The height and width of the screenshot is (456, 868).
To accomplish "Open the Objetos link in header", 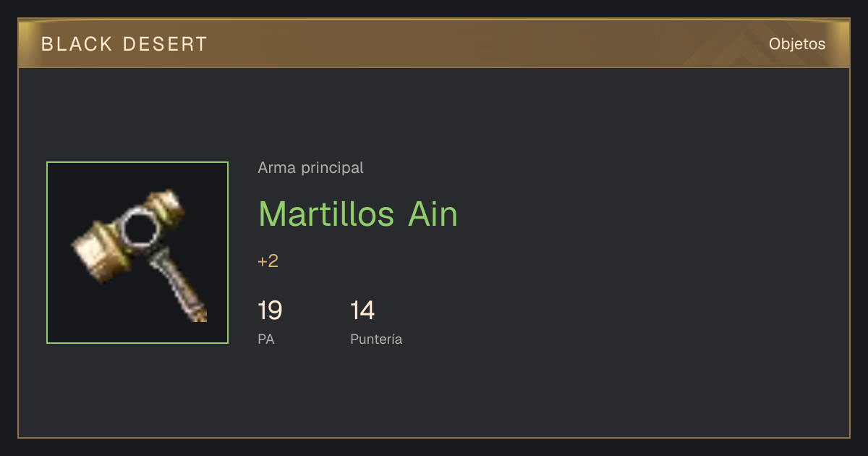I will (x=797, y=43).
